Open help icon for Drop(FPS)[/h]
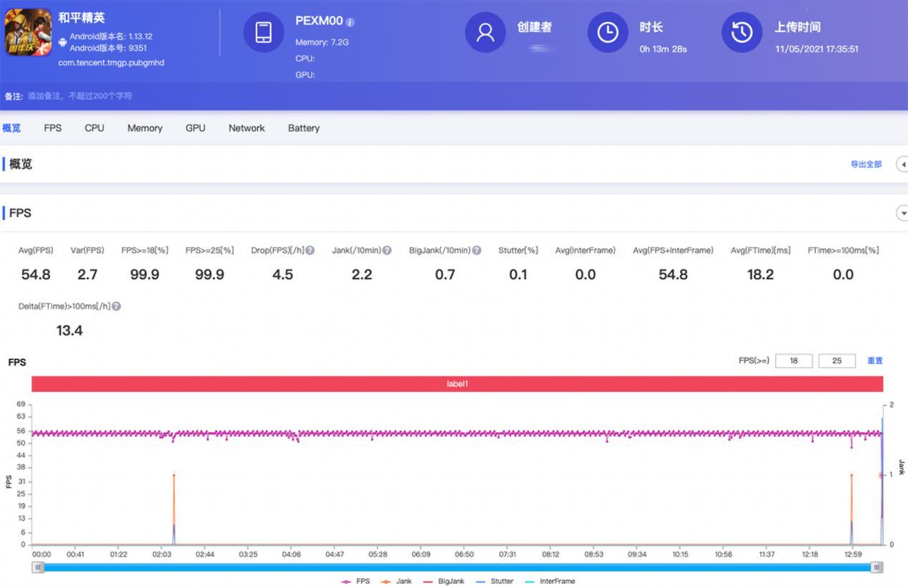The height and width of the screenshot is (588, 908). click(310, 251)
